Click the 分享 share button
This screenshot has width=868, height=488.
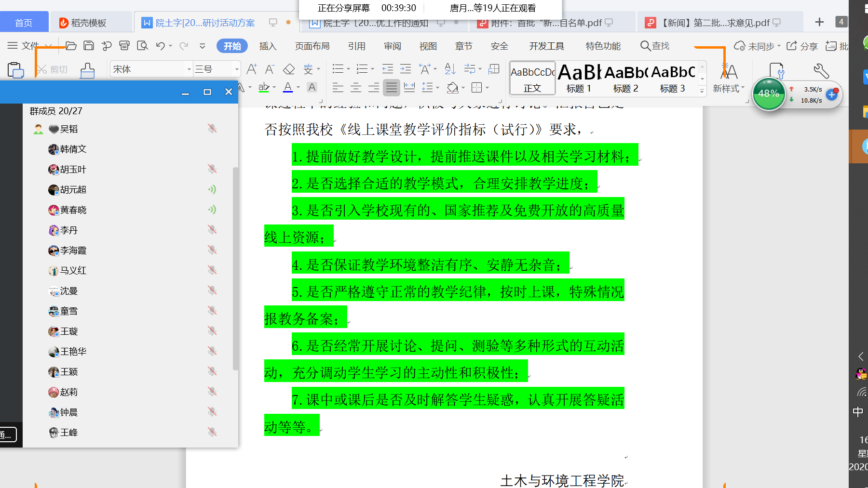tap(802, 46)
